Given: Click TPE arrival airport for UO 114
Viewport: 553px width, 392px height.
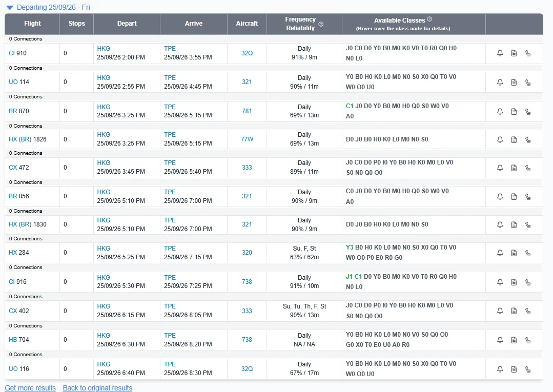Looking at the screenshot, I should coord(170,77).
